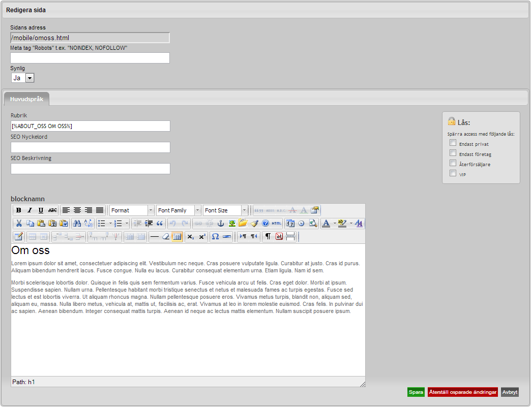Screen dimensions: 532x408
Task: Insert non-breaking space character
Action: point(279,237)
